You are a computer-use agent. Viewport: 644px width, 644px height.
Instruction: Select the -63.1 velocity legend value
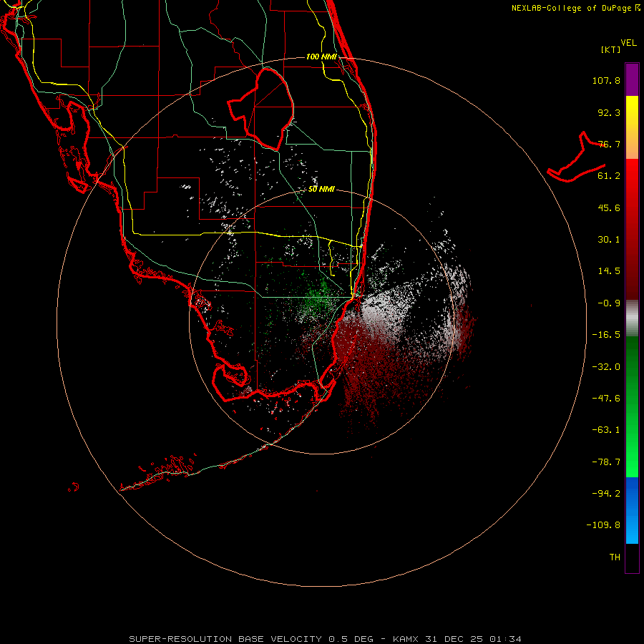pos(606,430)
